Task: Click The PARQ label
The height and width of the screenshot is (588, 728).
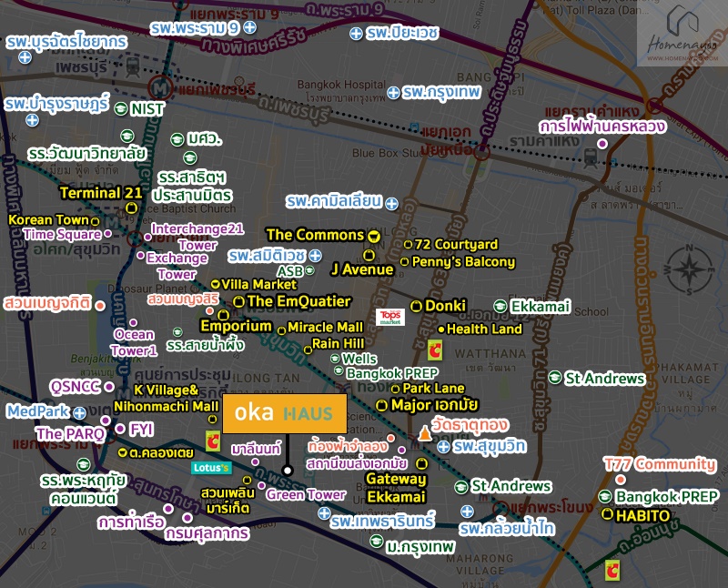Action: (x=71, y=434)
